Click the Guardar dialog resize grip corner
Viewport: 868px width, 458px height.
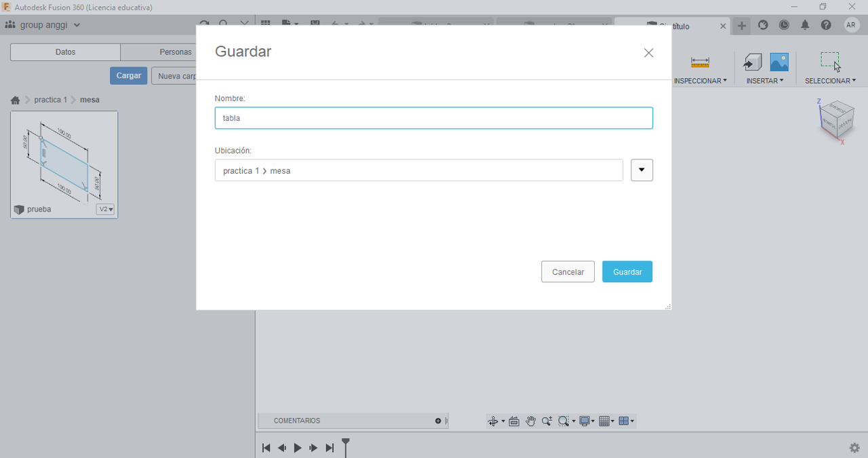pyautogui.click(x=668, y=307)
